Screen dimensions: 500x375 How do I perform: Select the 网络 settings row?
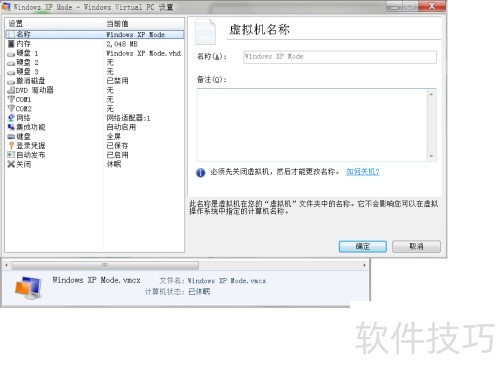coord(95,118)
